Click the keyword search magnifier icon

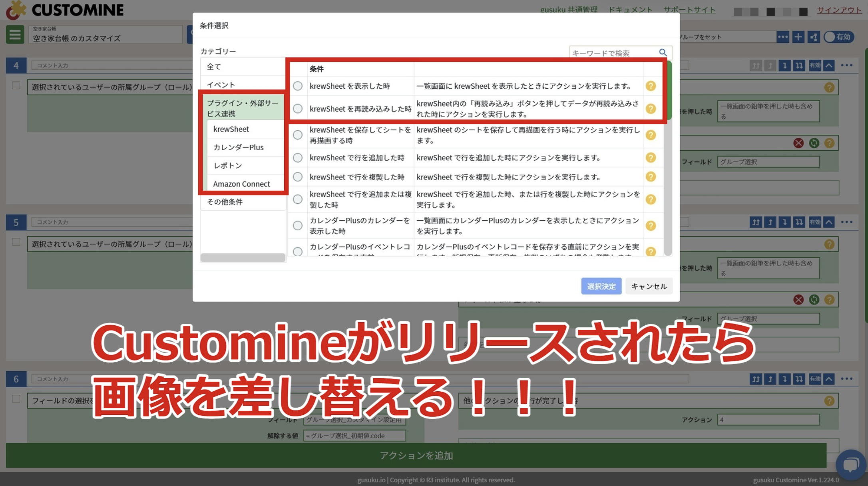[663, 52]
